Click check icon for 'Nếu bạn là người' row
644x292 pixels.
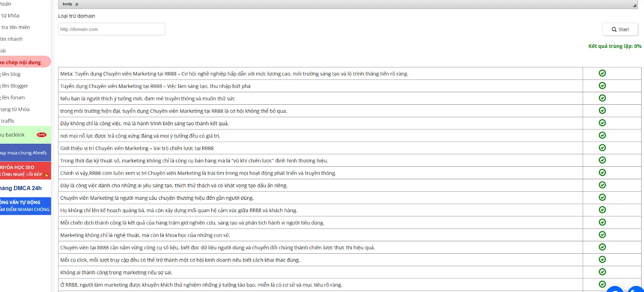pos(602,98)
